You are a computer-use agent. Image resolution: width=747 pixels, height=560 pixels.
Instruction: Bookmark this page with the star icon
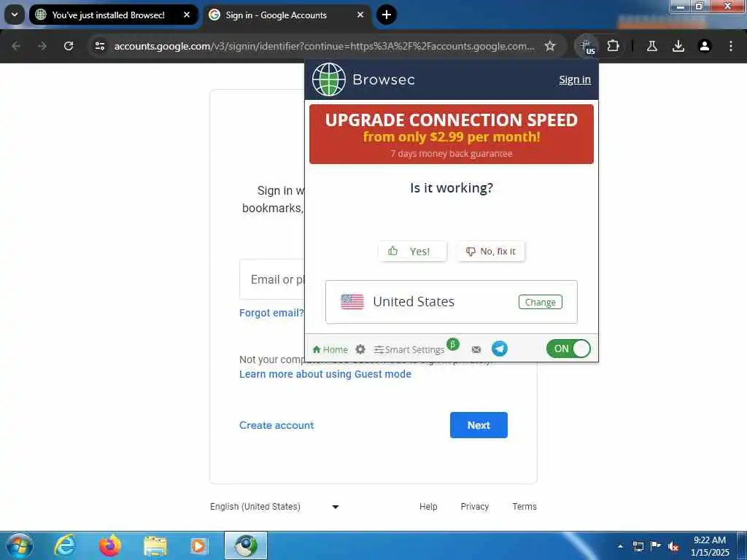(550, 46)
